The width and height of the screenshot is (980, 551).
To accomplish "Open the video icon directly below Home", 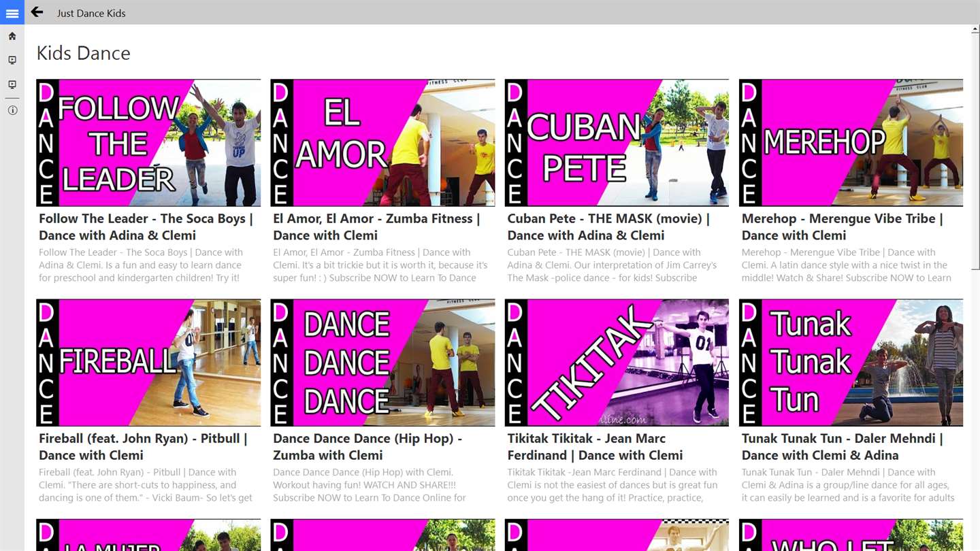I will (x=12, y=61).
